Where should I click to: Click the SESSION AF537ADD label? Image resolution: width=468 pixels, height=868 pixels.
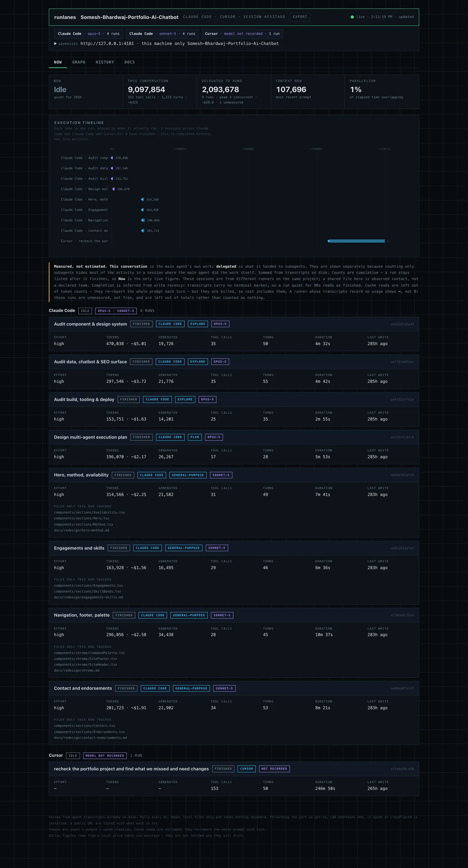(x=264, y=17)
